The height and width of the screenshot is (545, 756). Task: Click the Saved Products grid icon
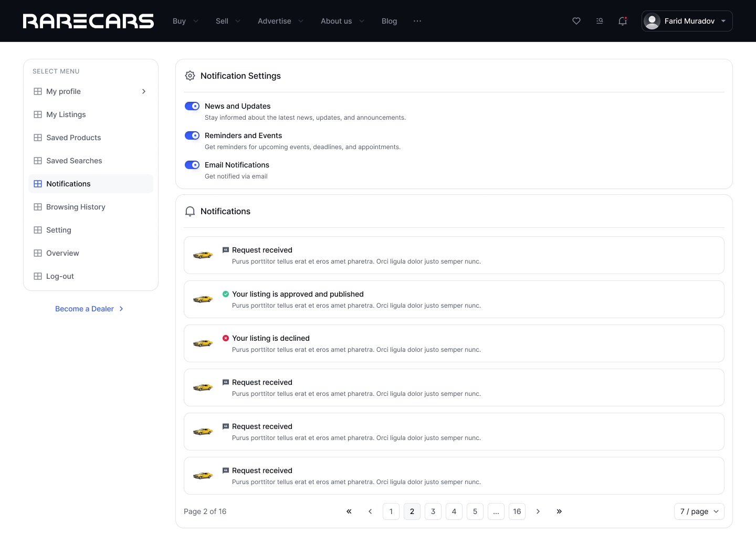click(x=38, y=138)
